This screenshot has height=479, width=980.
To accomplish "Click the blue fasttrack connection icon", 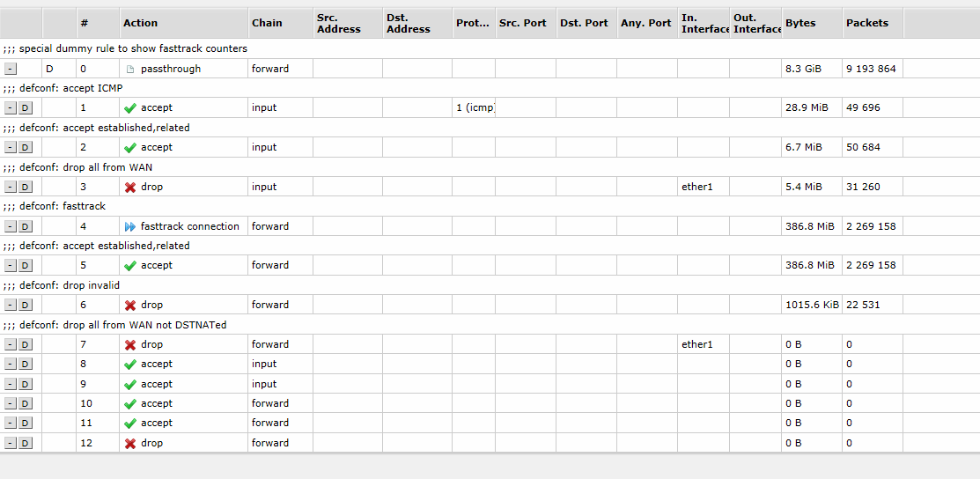I will pyautogui.click(x=130, y=226).
